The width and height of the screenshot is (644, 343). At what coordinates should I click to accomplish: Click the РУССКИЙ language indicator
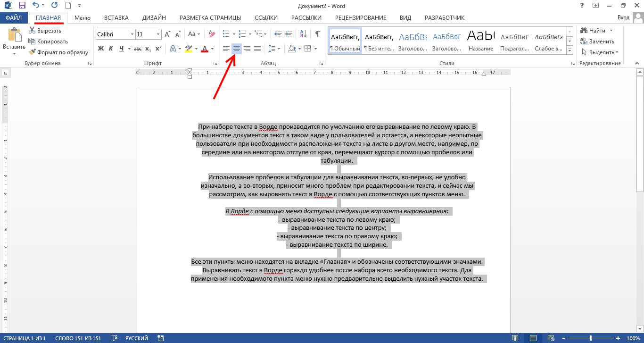[137, 338]
